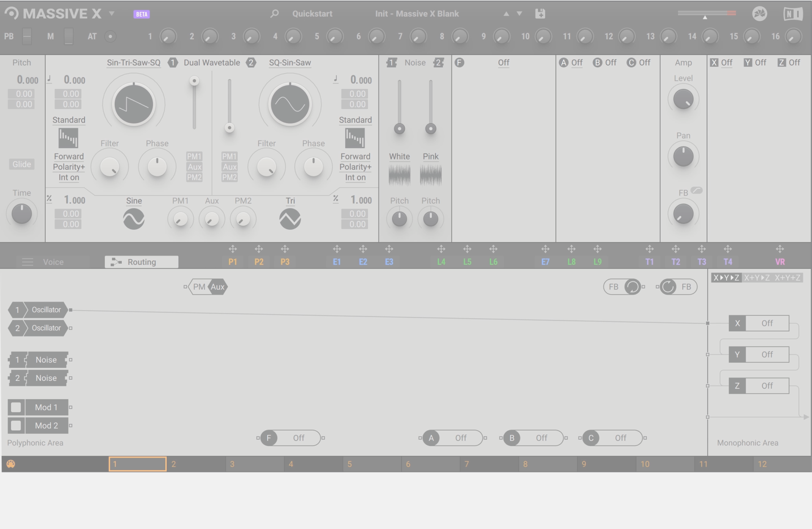Screen dimensions: 812x529
Task: Open the insert effect F Off menu
Action: coord(504,63)
